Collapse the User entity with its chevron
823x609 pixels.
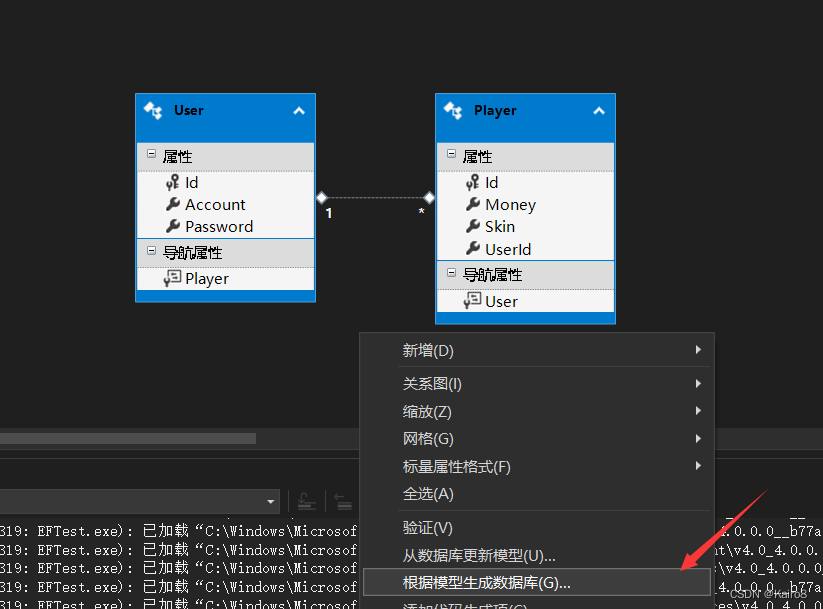click(x=300, y=110)
